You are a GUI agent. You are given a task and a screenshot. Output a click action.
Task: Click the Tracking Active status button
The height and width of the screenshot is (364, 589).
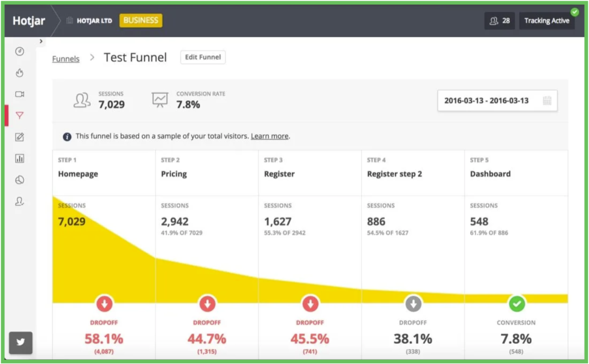pos(546,21)
